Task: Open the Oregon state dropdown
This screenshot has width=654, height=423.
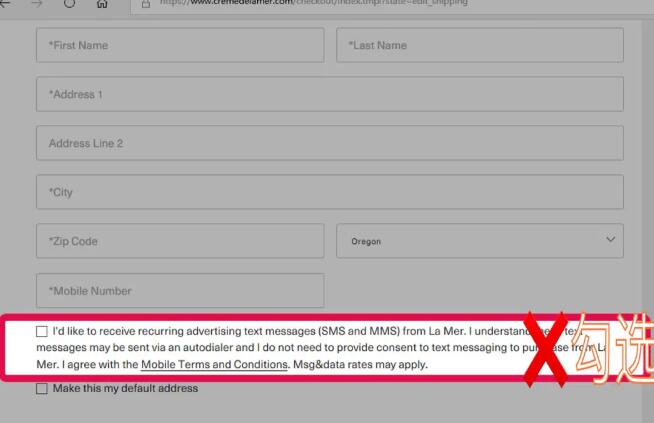Action: [x=480, y=241]
